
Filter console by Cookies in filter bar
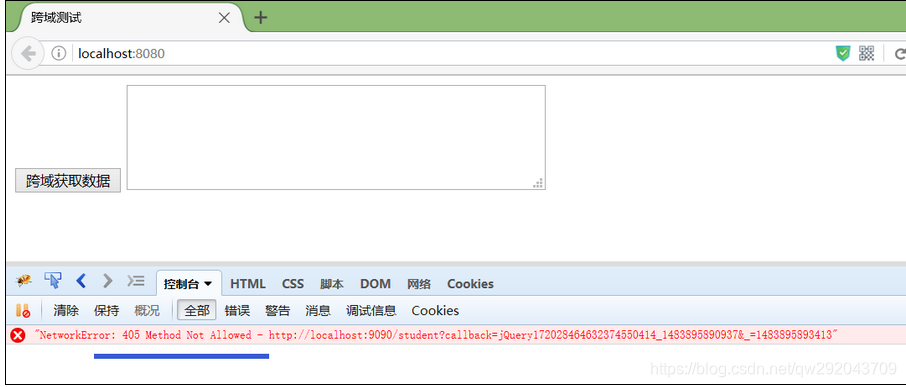pyautogui.click(x=435, y=310)
